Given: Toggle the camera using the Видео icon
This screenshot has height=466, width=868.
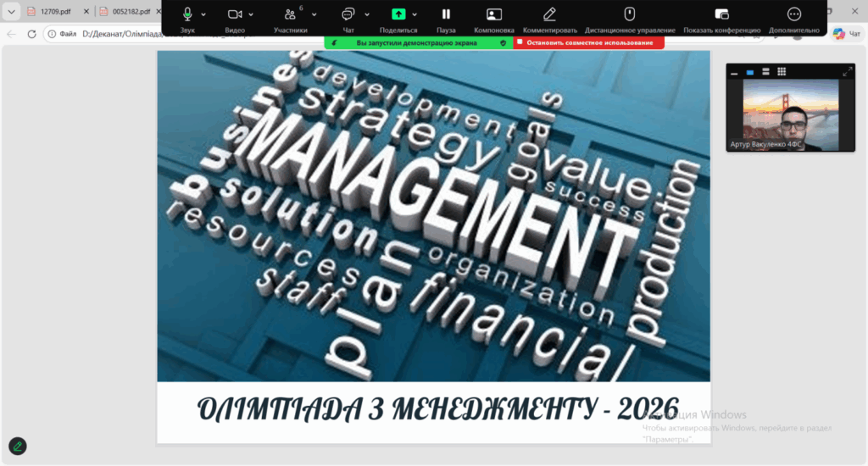Looking at the screenshot, I should pyautogui.click(x=235, y=14).
